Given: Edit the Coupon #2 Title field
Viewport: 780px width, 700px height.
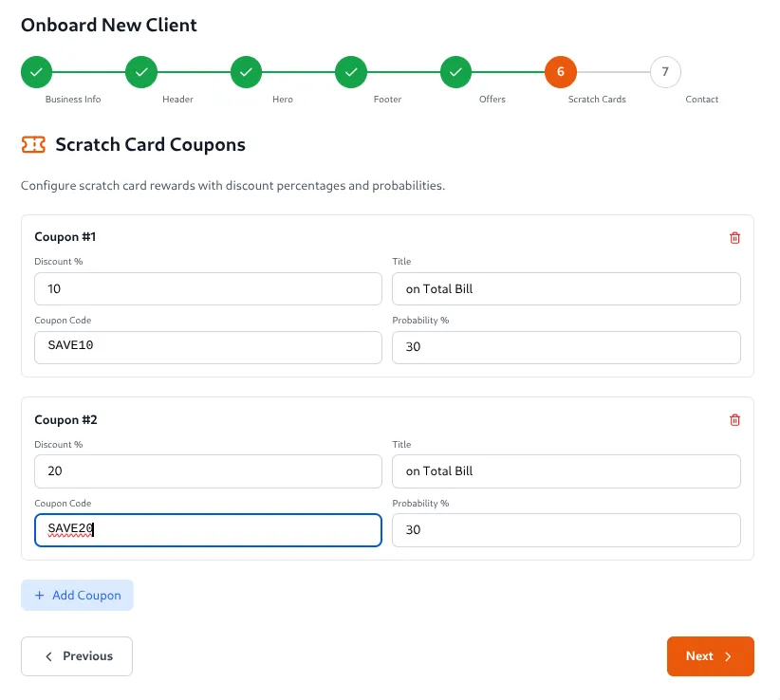Looking at the screenshot, I should [x=566, y=471].
